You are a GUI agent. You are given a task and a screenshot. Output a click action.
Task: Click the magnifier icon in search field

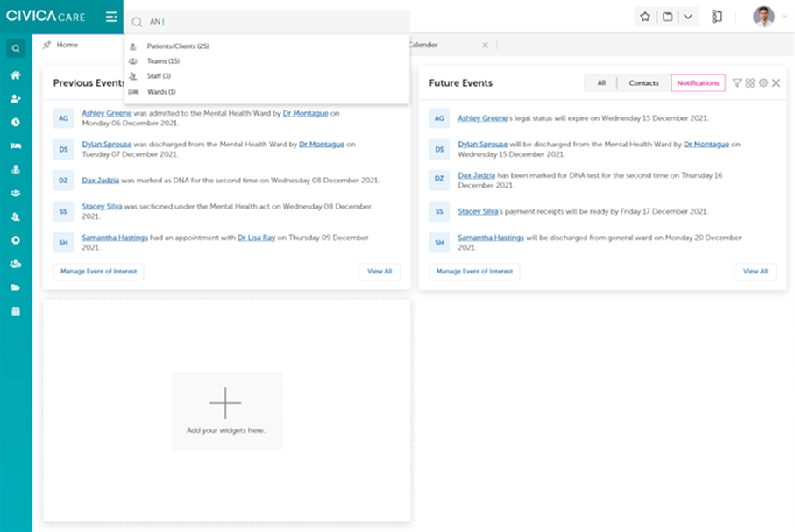tap(137, 22)
